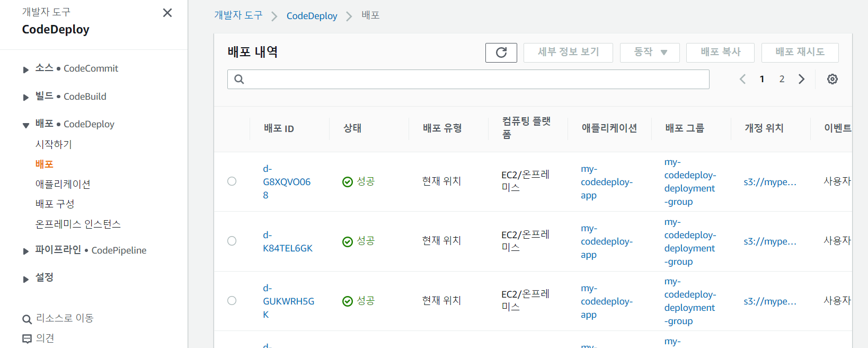The height and width of the screenshot is (348, 868).
Task: Click the 리소스로 이동 search icon
Action: coord(27,319)
